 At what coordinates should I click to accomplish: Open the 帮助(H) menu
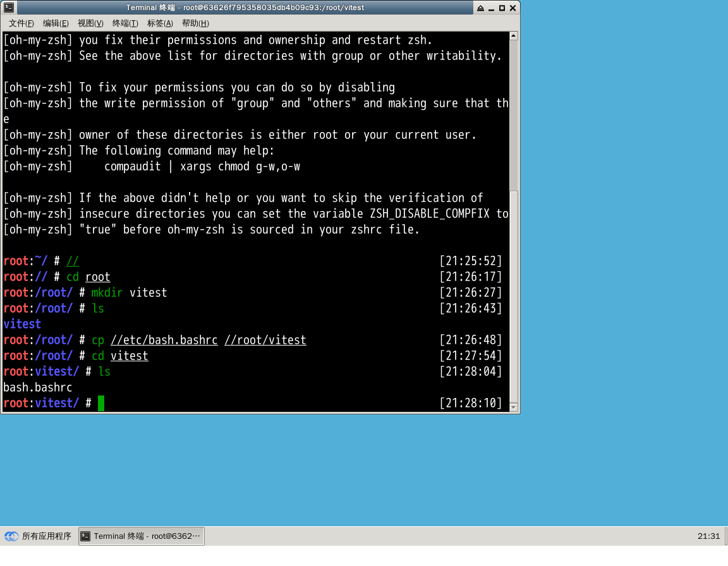point(195,23)
